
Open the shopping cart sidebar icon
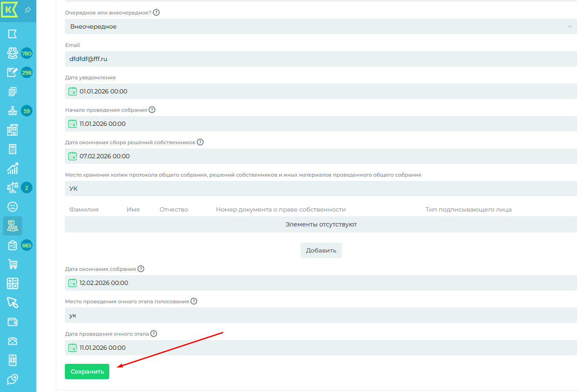pyautogui.click(x=12, y=264)
